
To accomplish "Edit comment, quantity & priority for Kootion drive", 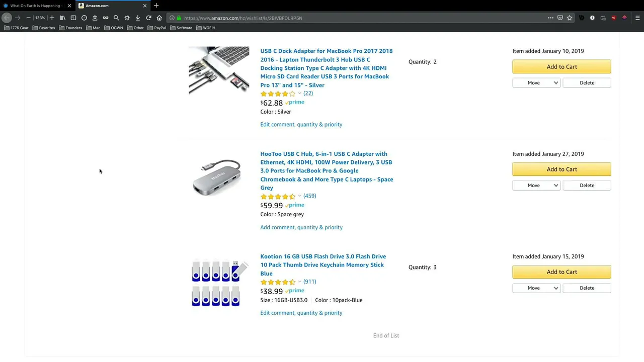I will 301,313.
